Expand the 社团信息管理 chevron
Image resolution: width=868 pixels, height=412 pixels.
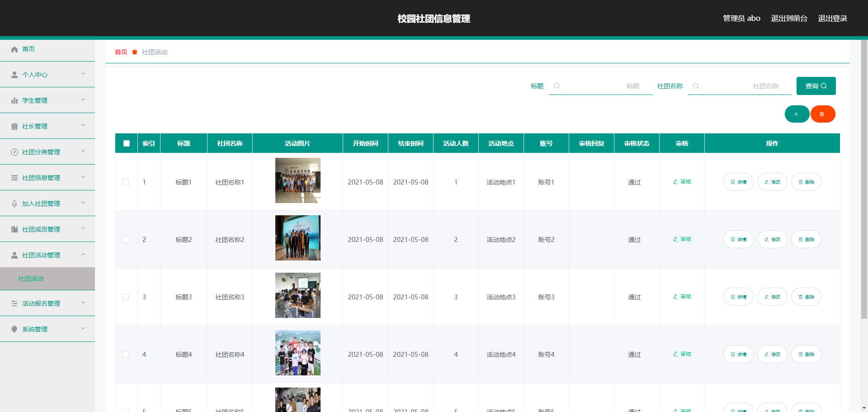click(x=83, y=177)
